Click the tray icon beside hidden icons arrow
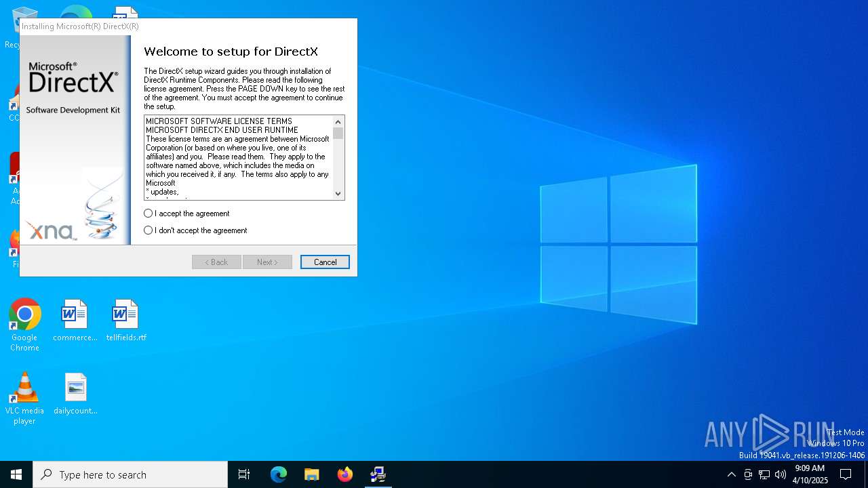Image resolution: width=868 pixels, height=488 pixels. point(748,474)
